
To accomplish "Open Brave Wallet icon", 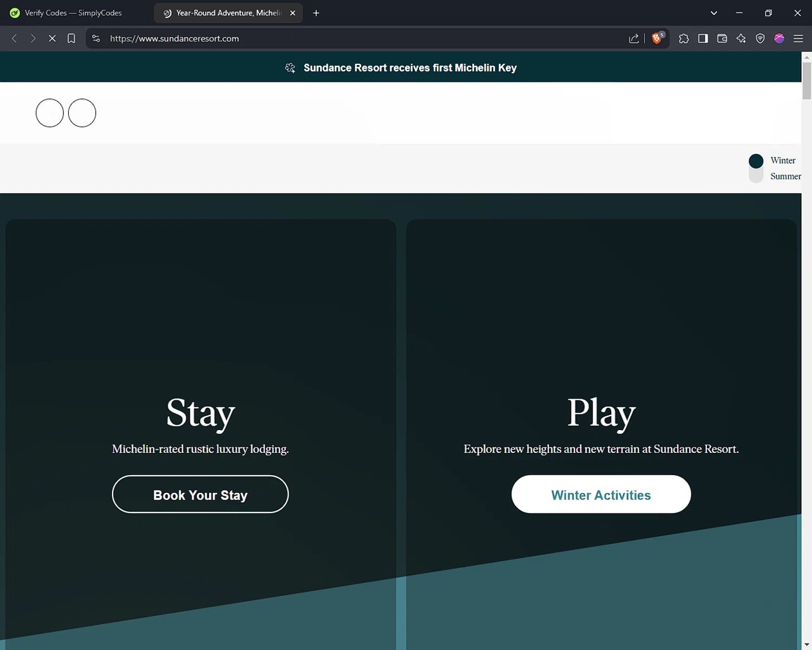I will point(722,38).
